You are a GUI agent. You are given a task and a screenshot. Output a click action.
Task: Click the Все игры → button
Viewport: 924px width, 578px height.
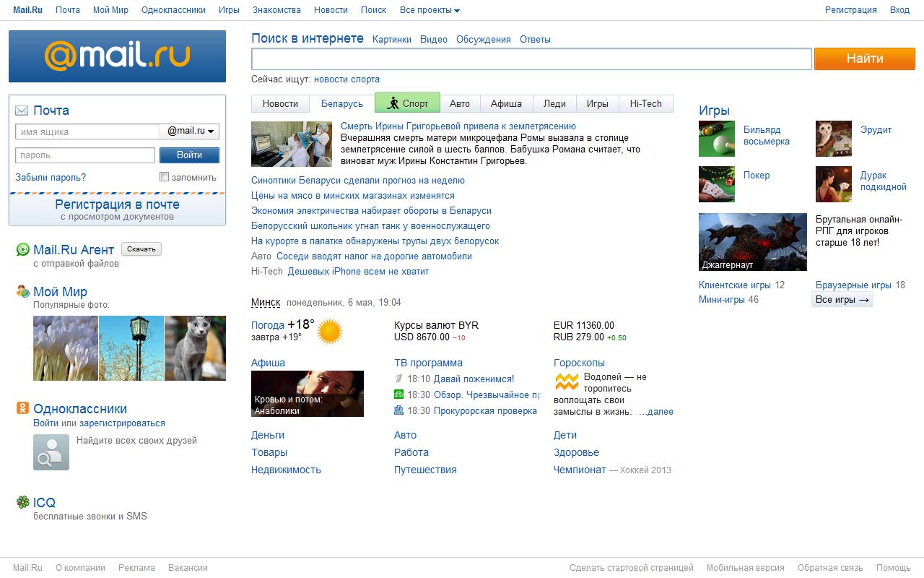click(842, 300)
